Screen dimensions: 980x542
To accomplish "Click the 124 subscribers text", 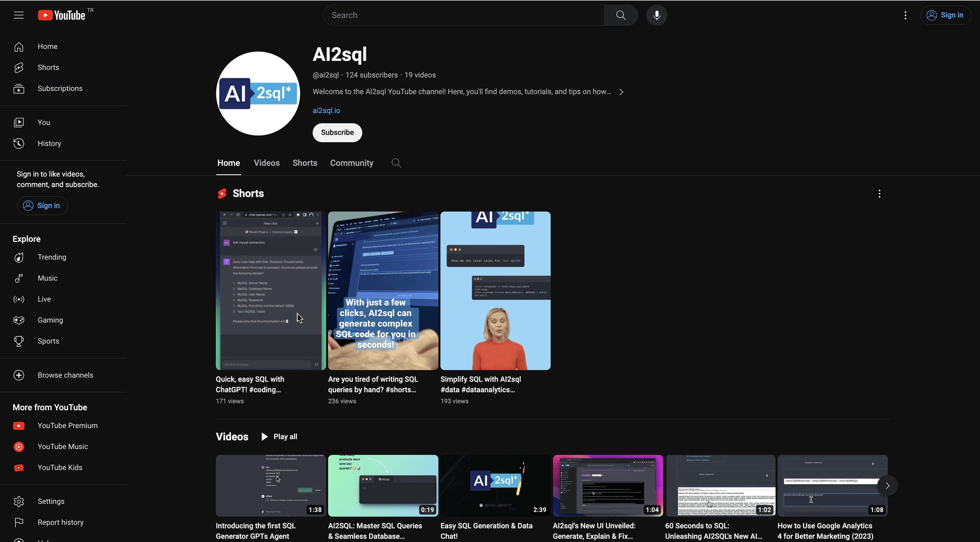I will 371,75.
